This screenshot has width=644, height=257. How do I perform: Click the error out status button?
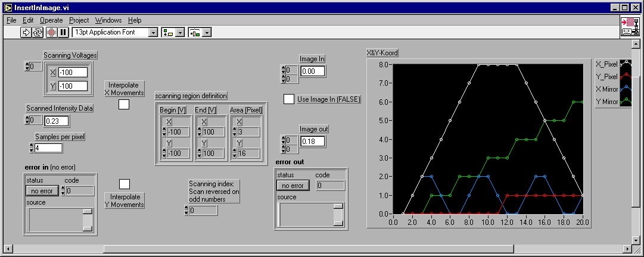coord(293,186)
